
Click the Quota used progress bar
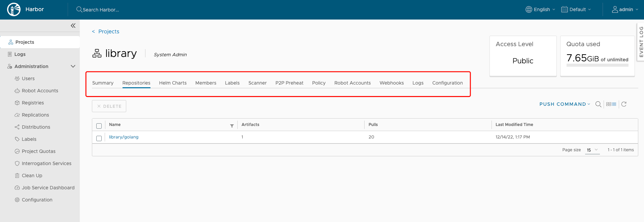tap(597, 65)
